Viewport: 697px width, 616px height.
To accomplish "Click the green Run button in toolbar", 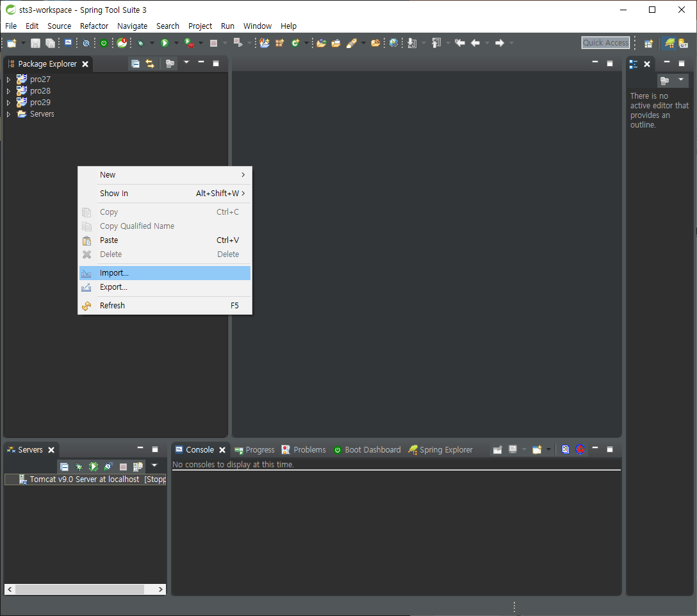I will (165, 43).
